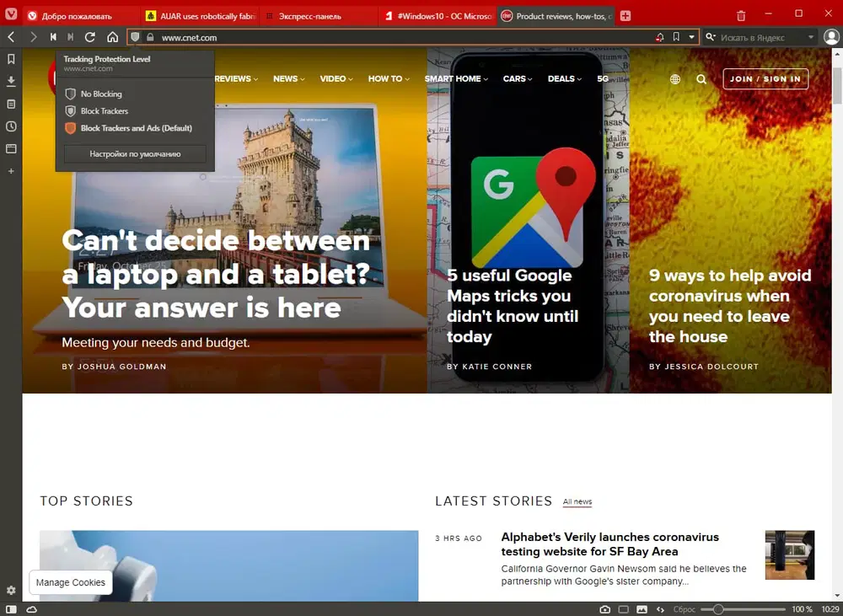Reset zoom with Сброс button
The image size is (843, 616).
[684, 609]
